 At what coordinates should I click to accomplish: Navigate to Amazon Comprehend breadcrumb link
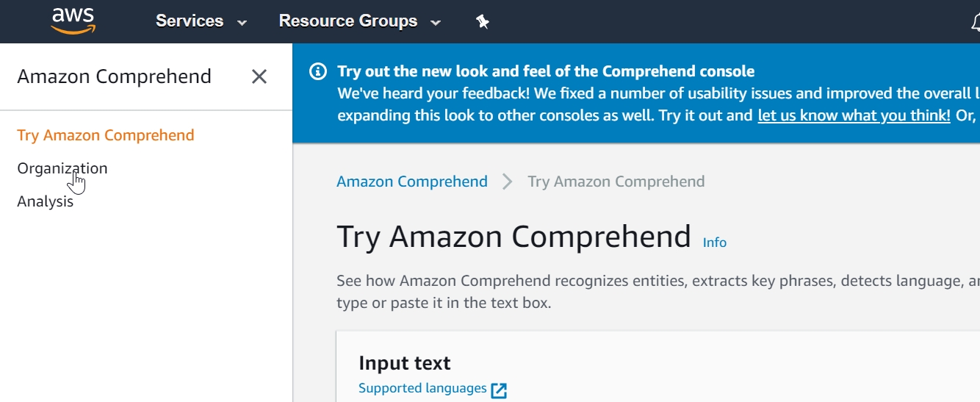[412, 182]
